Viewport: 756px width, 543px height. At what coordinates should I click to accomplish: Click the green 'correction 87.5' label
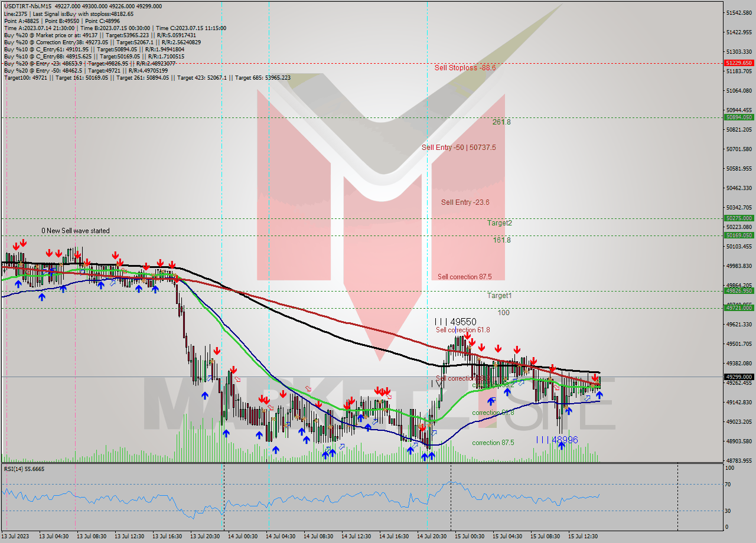[493, 443]
